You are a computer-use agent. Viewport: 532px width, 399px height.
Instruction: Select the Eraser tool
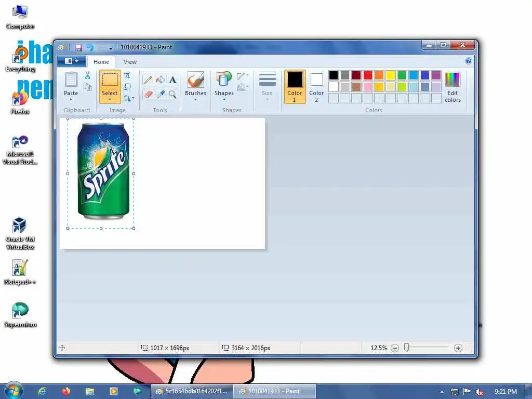(x=148, y=94)
